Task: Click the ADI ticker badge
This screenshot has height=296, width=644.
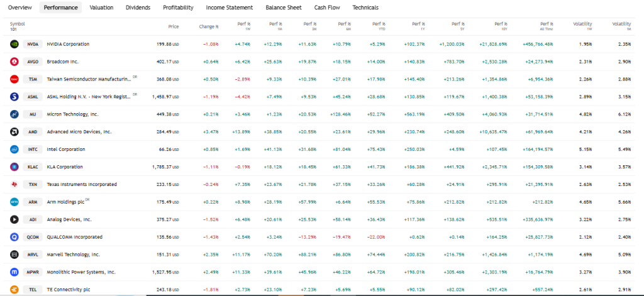Action: click(33, 219)
